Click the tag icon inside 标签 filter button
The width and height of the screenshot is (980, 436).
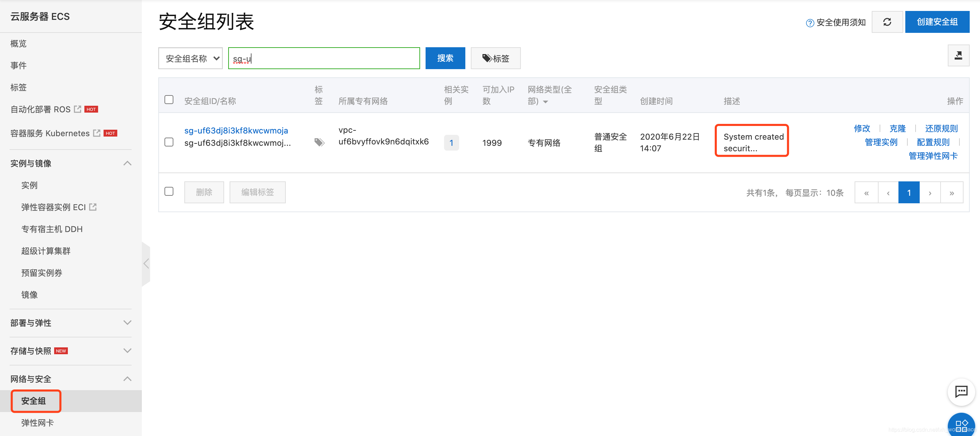click(487, 58)
